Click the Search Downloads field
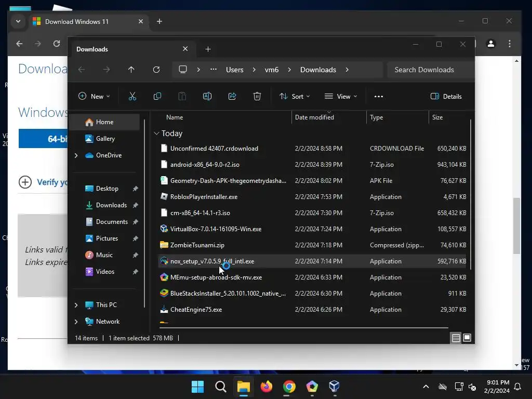The height and width of the screenshot is (399, 532). click(431, 70)
